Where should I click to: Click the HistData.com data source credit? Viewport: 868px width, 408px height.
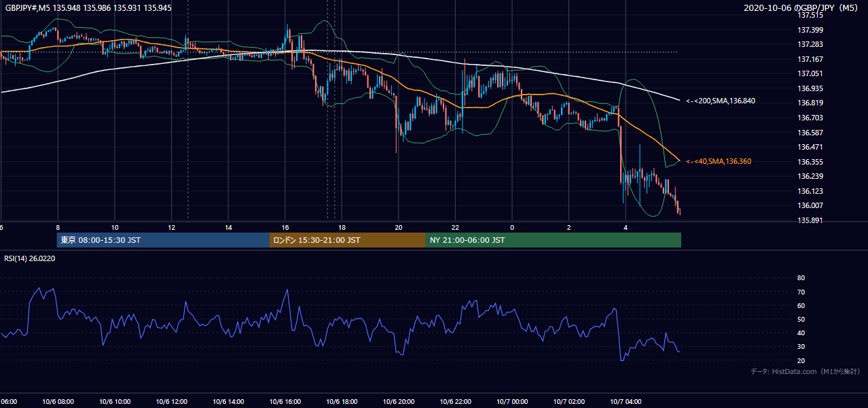click(x=806, y=371)
